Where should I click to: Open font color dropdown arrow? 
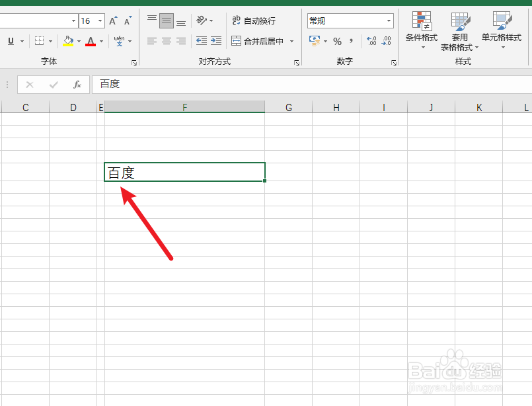[x=102, y=42]
